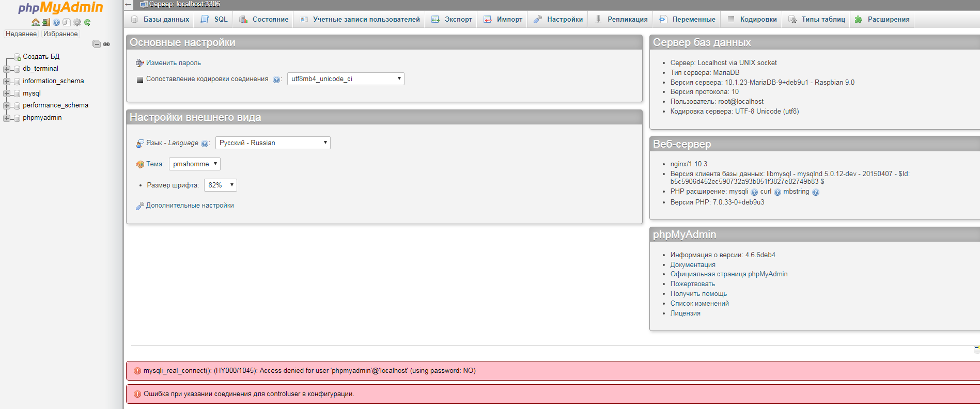The image size is (980, 409).
Task: Select performance_schema database name
Action: [x=55, y=105]
